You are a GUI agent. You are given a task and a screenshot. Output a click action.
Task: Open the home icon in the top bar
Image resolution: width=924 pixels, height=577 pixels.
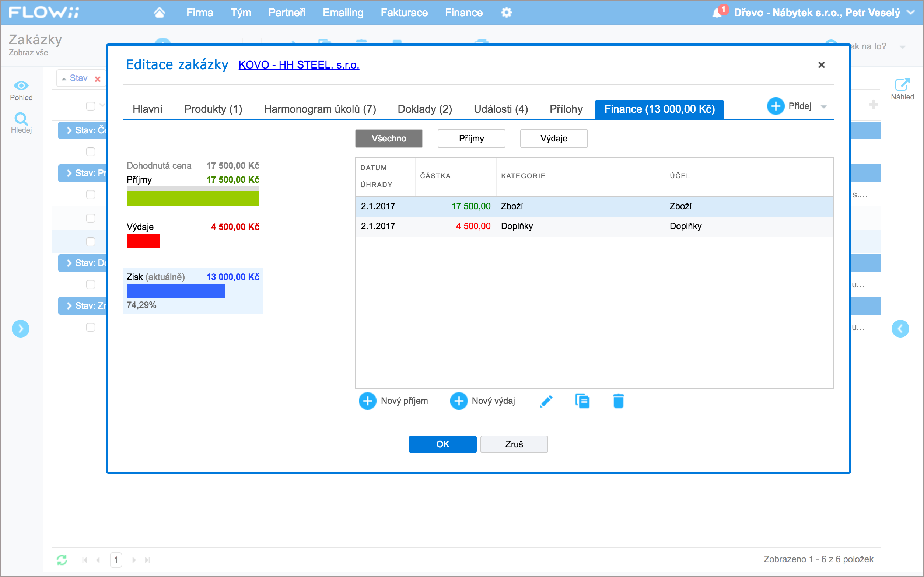pos(160,13)
